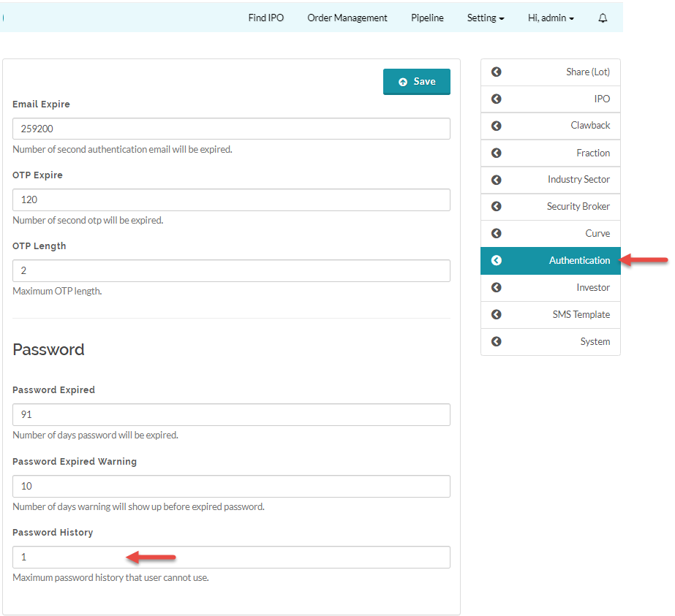Click the Password History input field
The width and height of the screenshot is (675, 616).
point(231,557)
